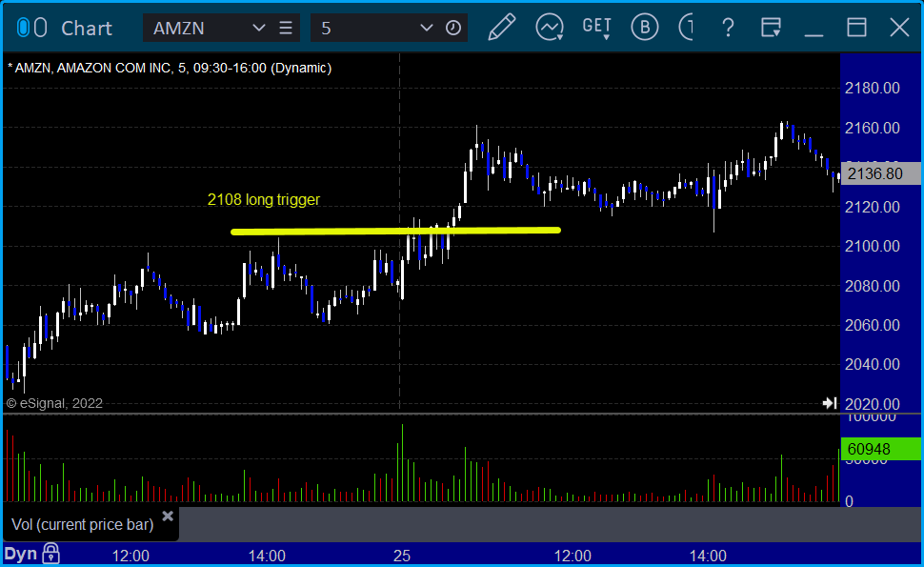Viewport: 924px width, 567px height.
Task: Click the Dyn time template label
Action: point(21,554)
